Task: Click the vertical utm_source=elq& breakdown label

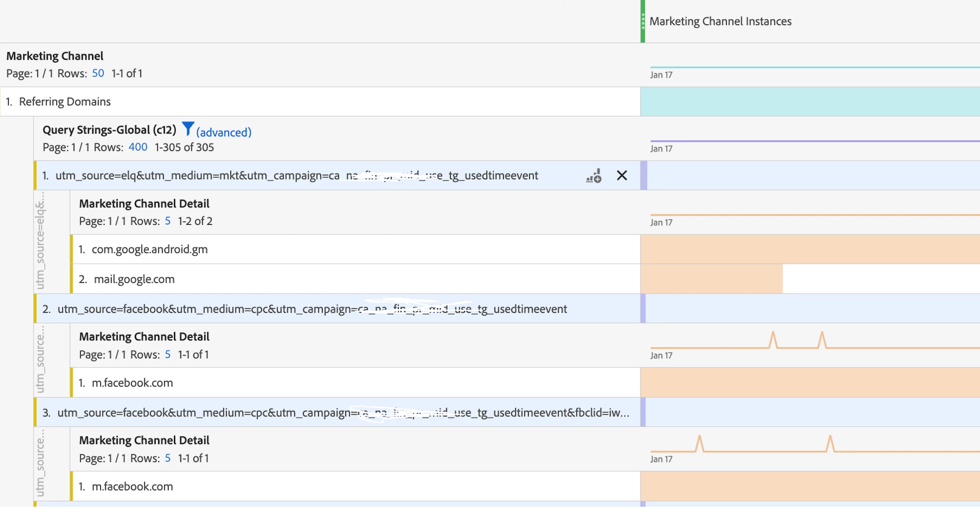Action: pyautogui.click(x=40, y=241)
